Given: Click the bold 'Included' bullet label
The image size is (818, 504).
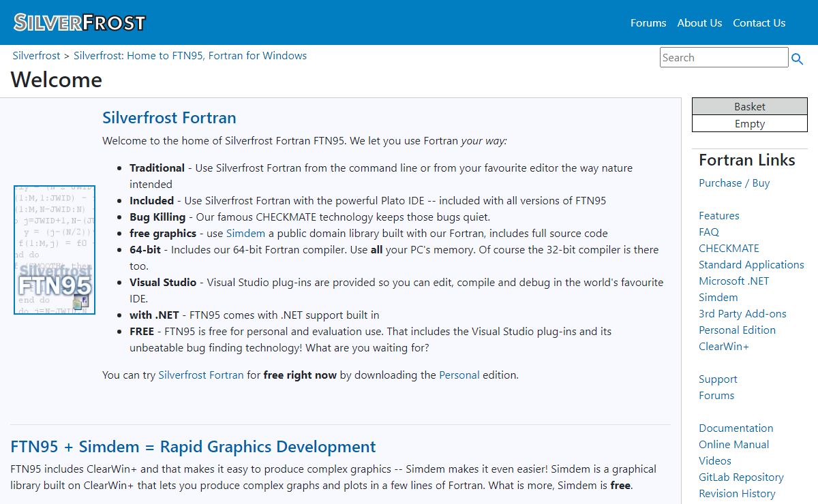Looking at the screenshot, I should point(152,200).
